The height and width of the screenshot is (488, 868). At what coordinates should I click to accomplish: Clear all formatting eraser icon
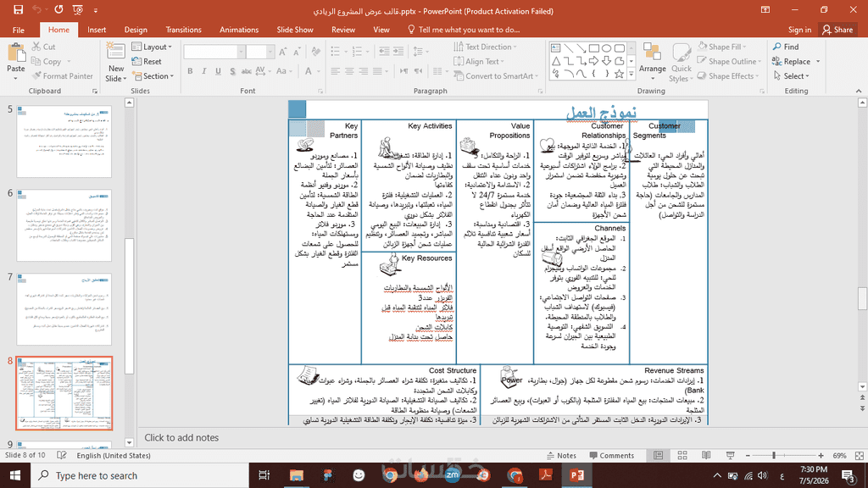(315, 52)
